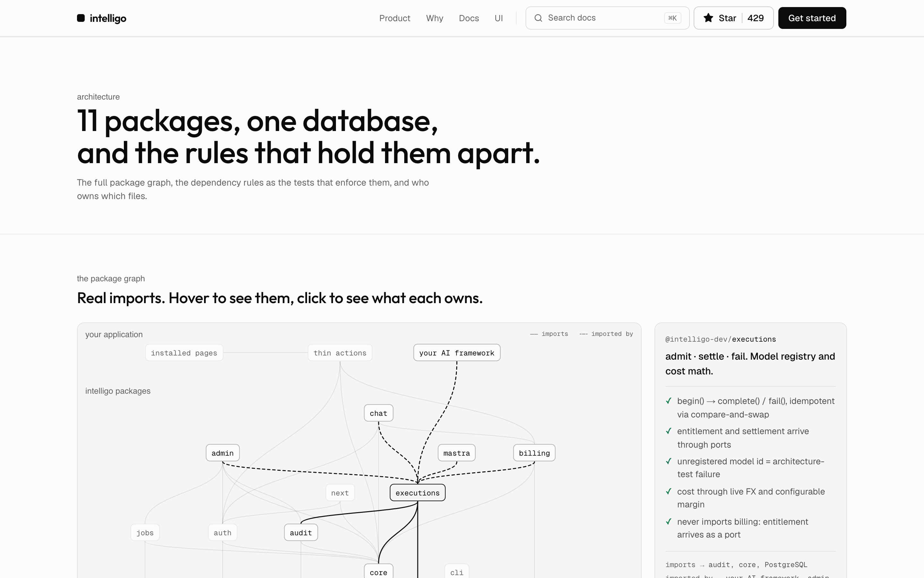924x578 pixels.
Task: Select the your AI framework node
Action: pos(457,353)
